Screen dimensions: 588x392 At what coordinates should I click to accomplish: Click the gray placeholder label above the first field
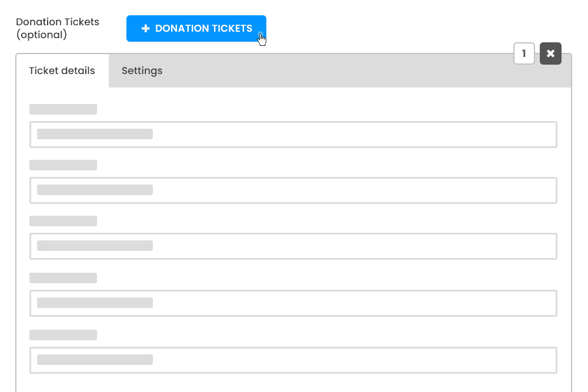pyautogui.click(x=63, y=109)
